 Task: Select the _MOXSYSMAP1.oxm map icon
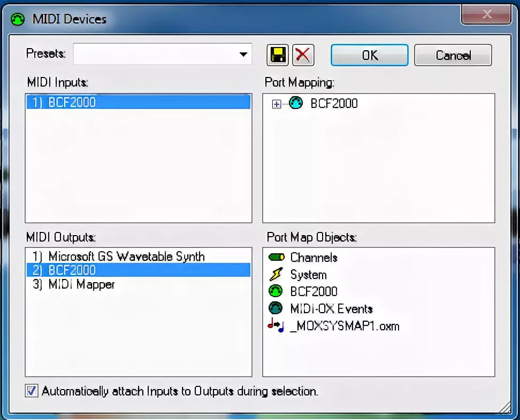pos(276,325)
